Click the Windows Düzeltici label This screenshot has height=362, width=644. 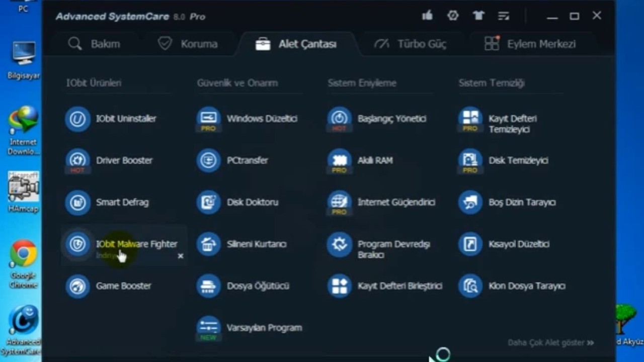click(x=262, y=119)
